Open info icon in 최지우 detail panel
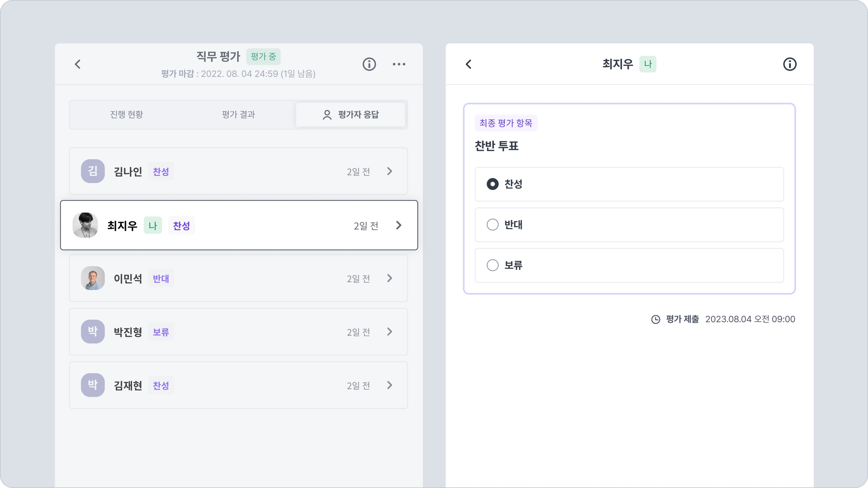 [x=789, y=64]
